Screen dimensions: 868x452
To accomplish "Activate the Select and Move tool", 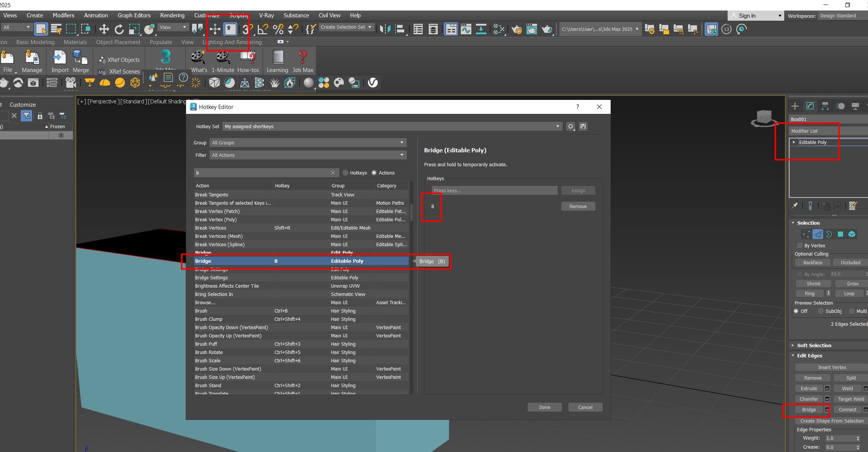I will 104,29.
